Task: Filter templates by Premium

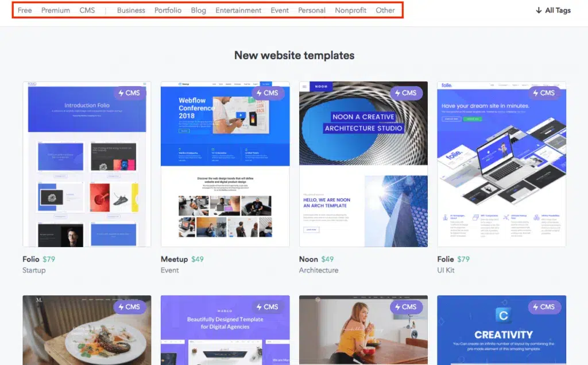Action: [56, 10]
